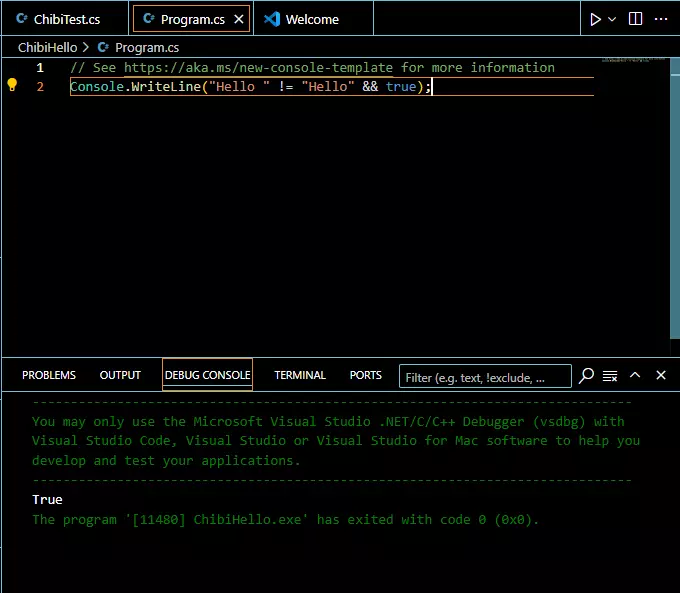Show code actions via the lightbulb

tap(12, 85)
